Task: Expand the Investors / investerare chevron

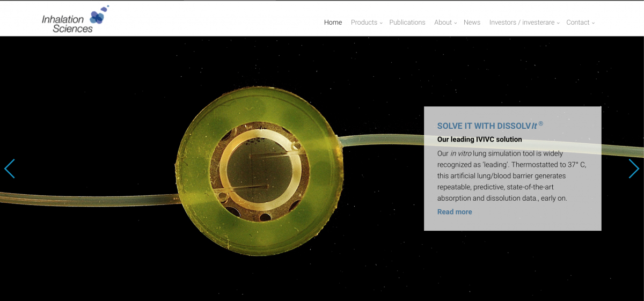Action: click(558, 23)
